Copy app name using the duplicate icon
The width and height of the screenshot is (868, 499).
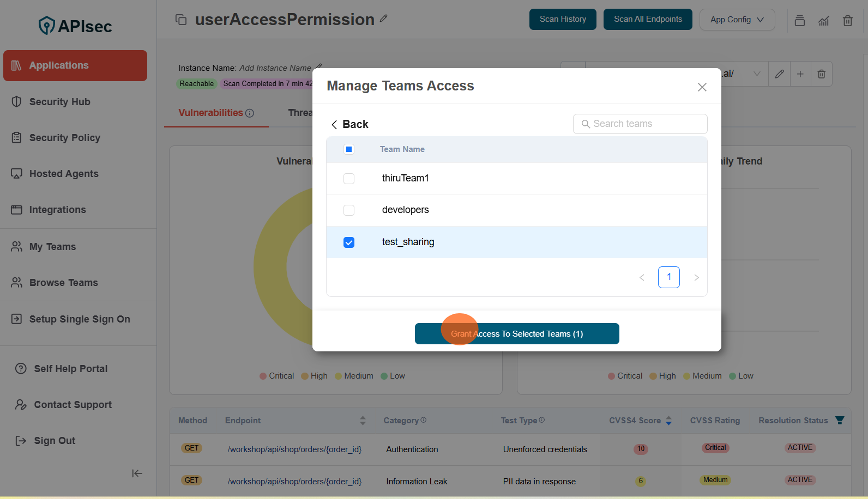(x=181, y=20)
